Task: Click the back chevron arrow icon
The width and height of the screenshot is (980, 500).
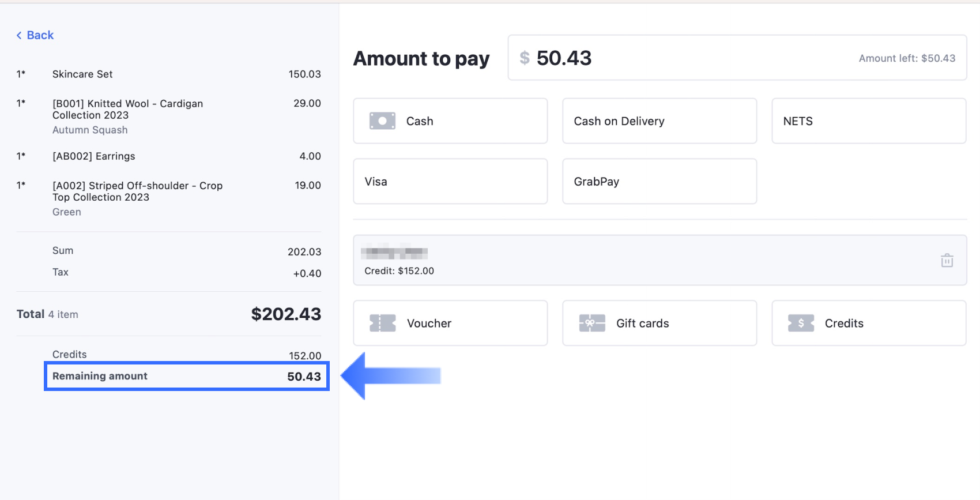Action: (19, 36)
